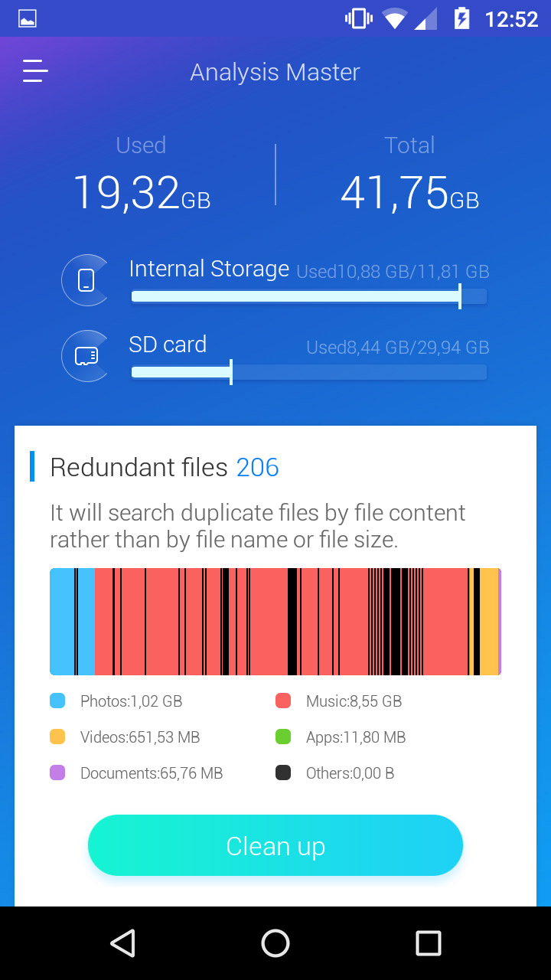
Task: Tap the black Others color swatch
Action: tap(283, 773)
